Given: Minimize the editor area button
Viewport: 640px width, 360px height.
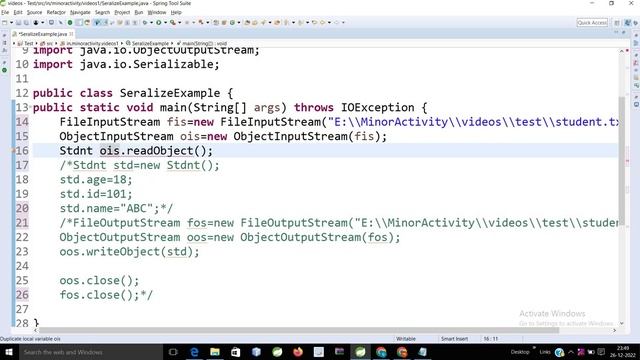Looking at the screenshot, I should coord(616,32).
